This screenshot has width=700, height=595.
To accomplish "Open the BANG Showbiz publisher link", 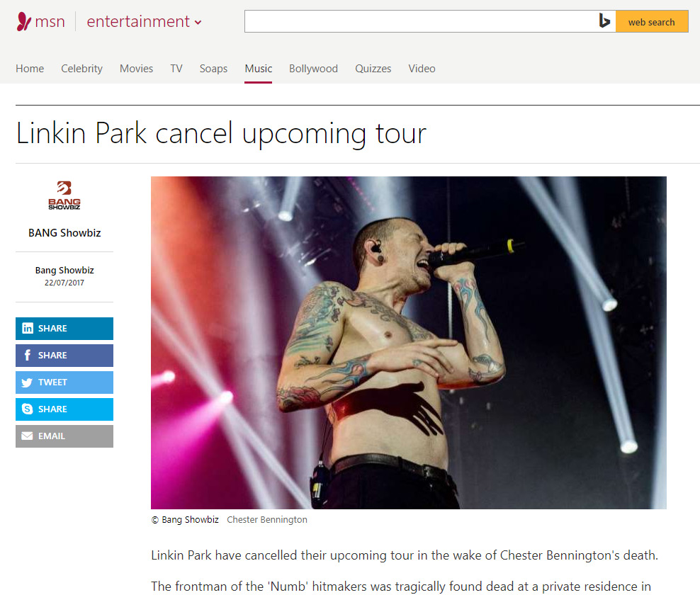I will 64,233.
